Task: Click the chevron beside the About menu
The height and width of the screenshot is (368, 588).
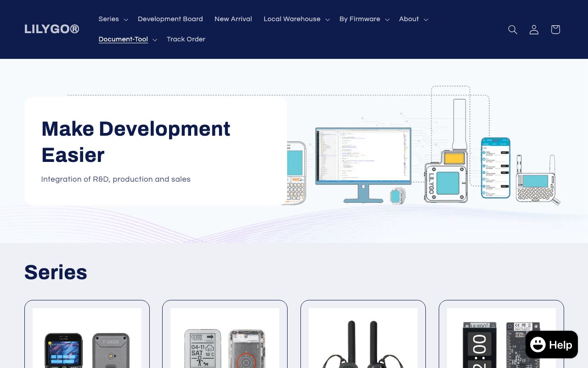Action: point(426,19)
